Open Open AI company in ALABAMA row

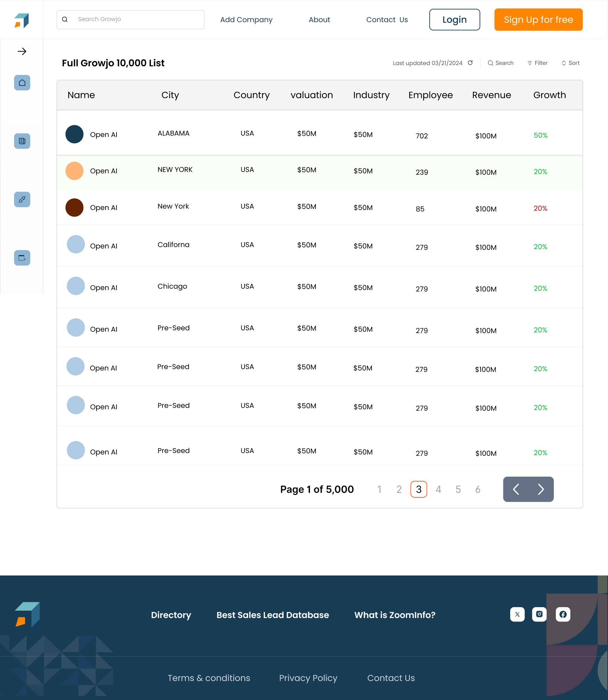point(103,135)
